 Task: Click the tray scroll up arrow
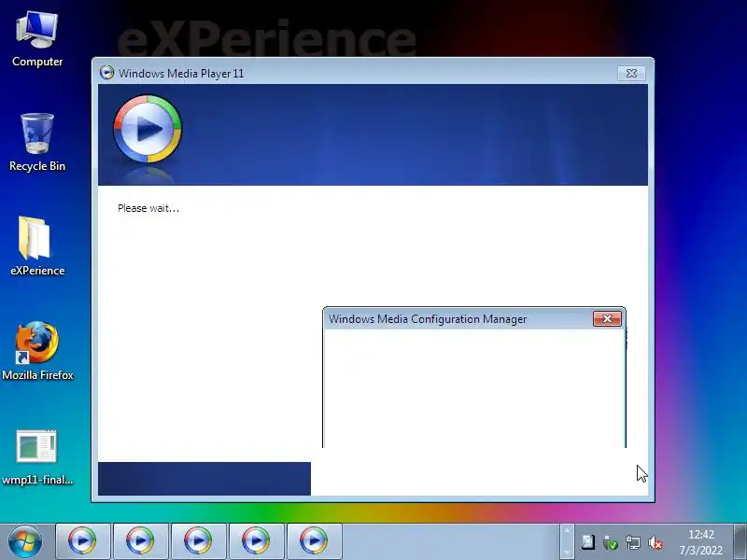[567, 531]
